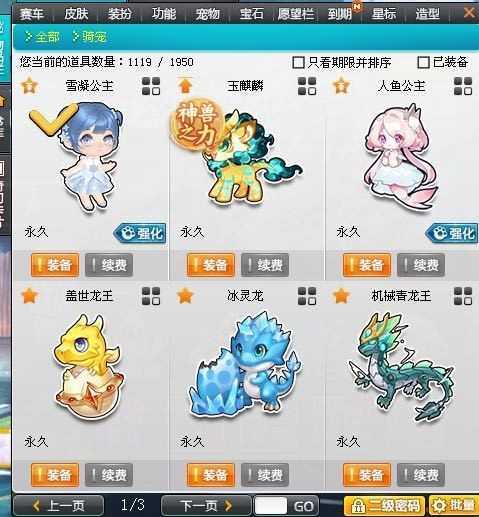Click 续费 button under 人鱼公主

pos(421,265)
